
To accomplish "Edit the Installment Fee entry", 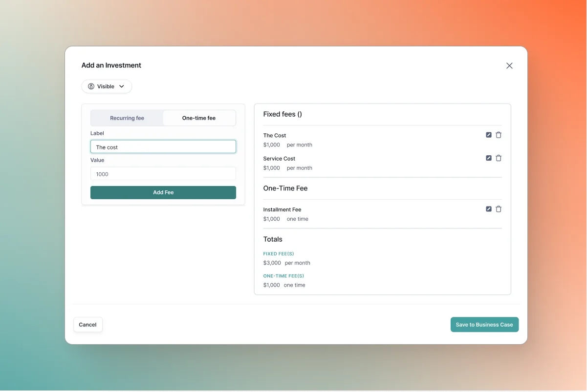I will pyautogui.click(x=489, y=209).
